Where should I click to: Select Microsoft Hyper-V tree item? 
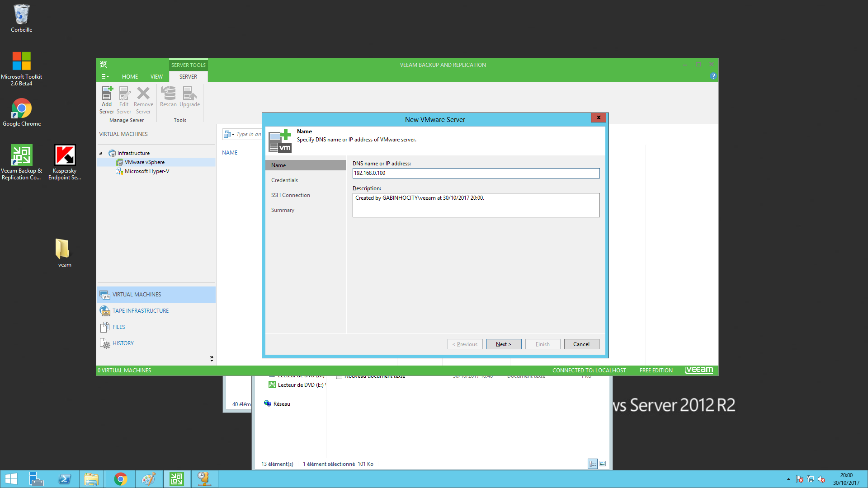coord(147,171)
